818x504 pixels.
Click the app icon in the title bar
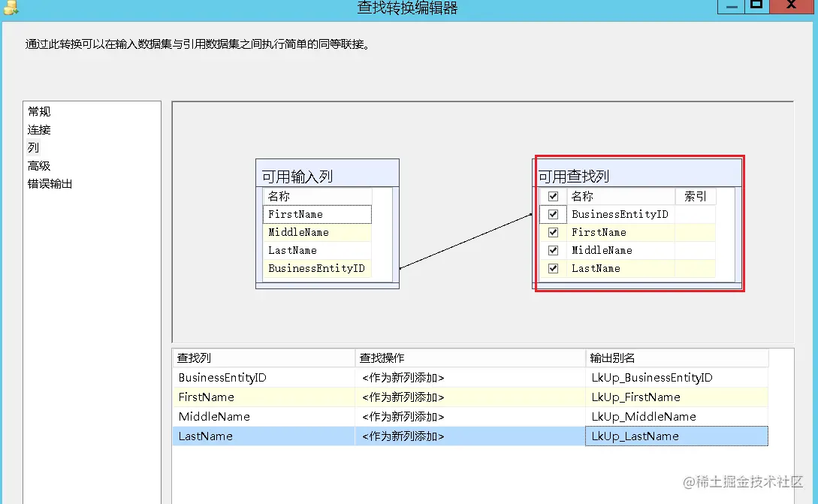pyautogui.click(x=11, y=7)
